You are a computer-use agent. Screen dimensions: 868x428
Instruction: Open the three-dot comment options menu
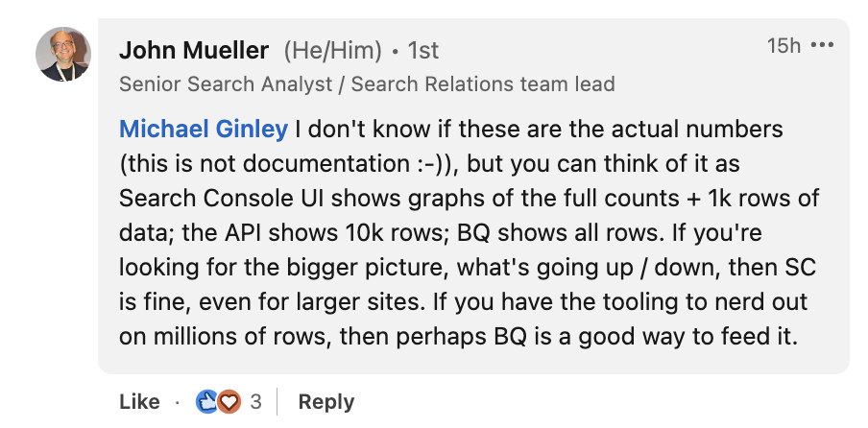[x=822, y=45]
